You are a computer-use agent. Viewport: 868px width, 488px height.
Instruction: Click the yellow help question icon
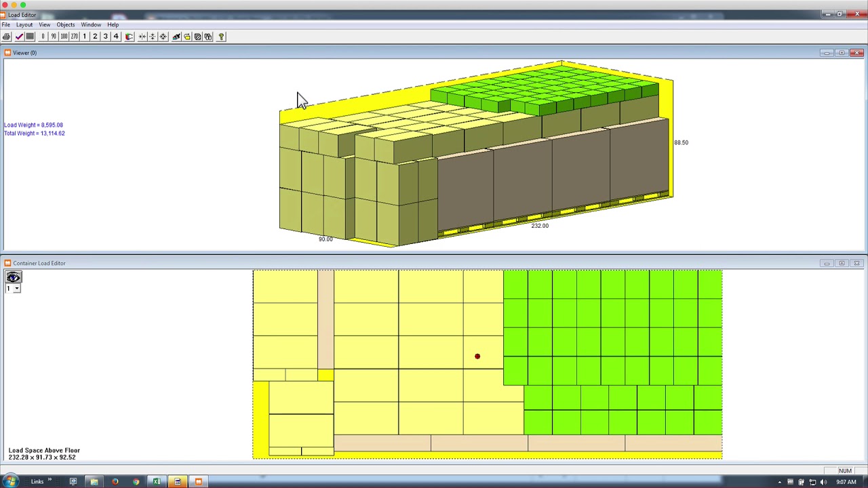click(221, 37)
